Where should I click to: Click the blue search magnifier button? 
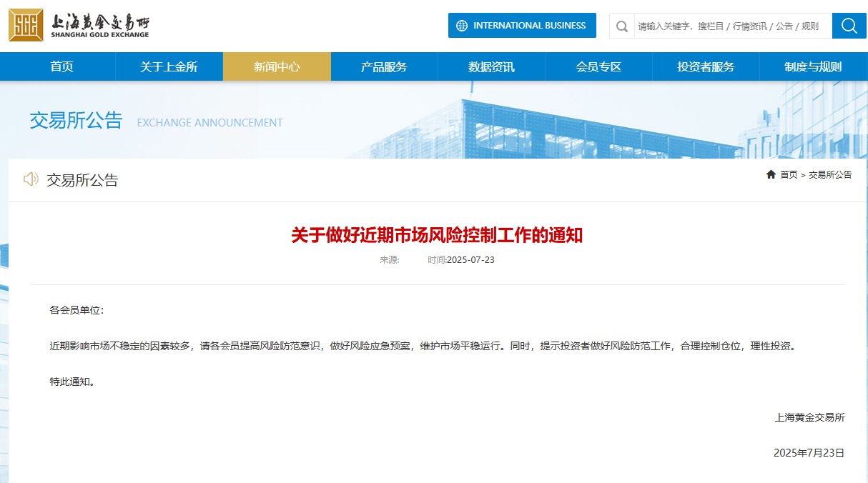(x=849, y=26)
